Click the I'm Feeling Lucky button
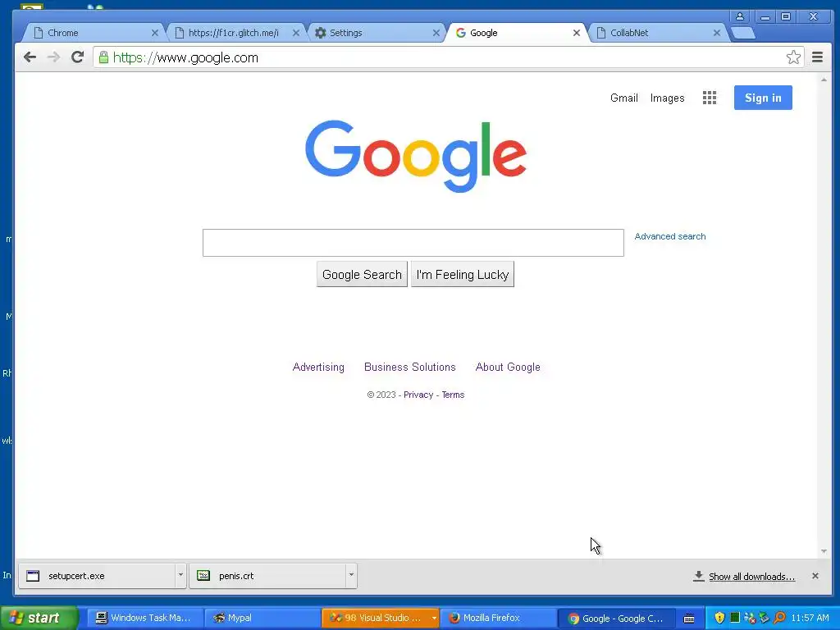 [x=463, y=274]
